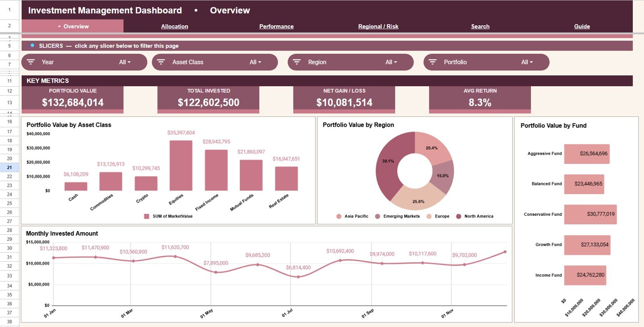The width and height of the screenshot is (644, 327).
Task: Click the Cash bar in the chart
Action: [76, 186]
